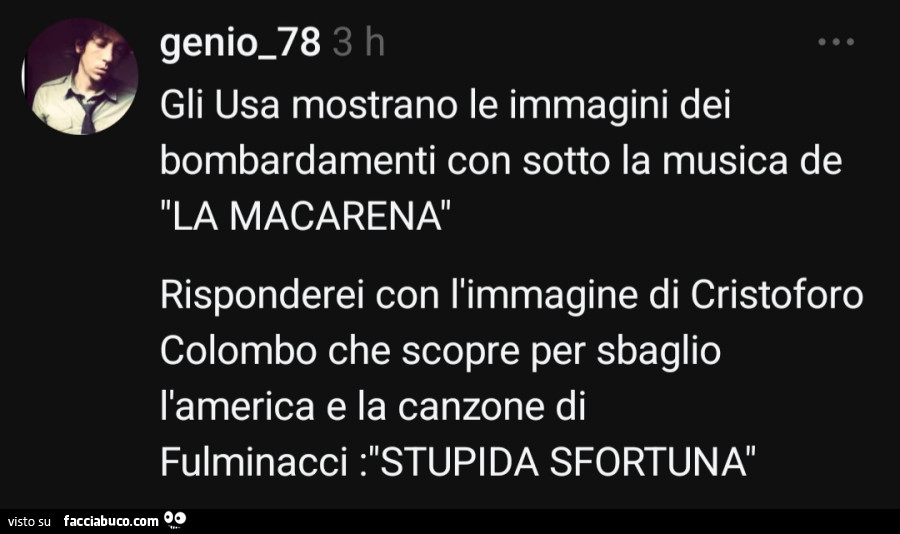This screenshot has width=900, height=534.
Task: Open the three-dot more options menu
Action: (x=836, y=42)
